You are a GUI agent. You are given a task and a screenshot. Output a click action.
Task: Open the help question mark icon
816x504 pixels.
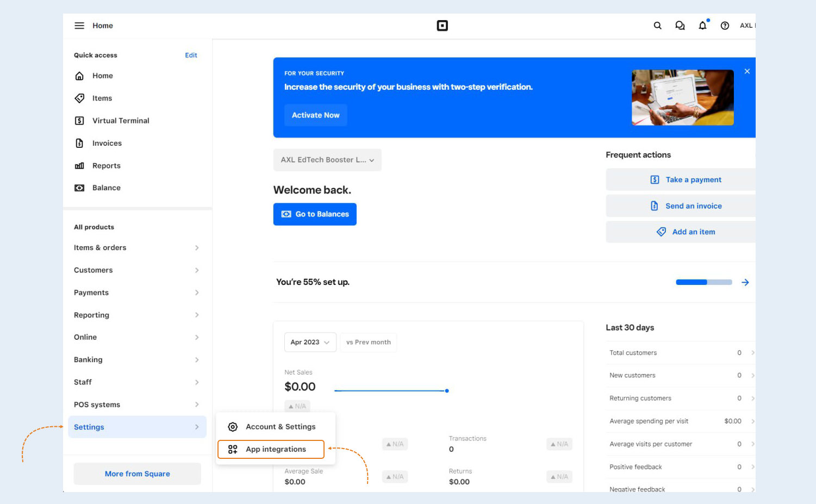(x=725, y=26)
